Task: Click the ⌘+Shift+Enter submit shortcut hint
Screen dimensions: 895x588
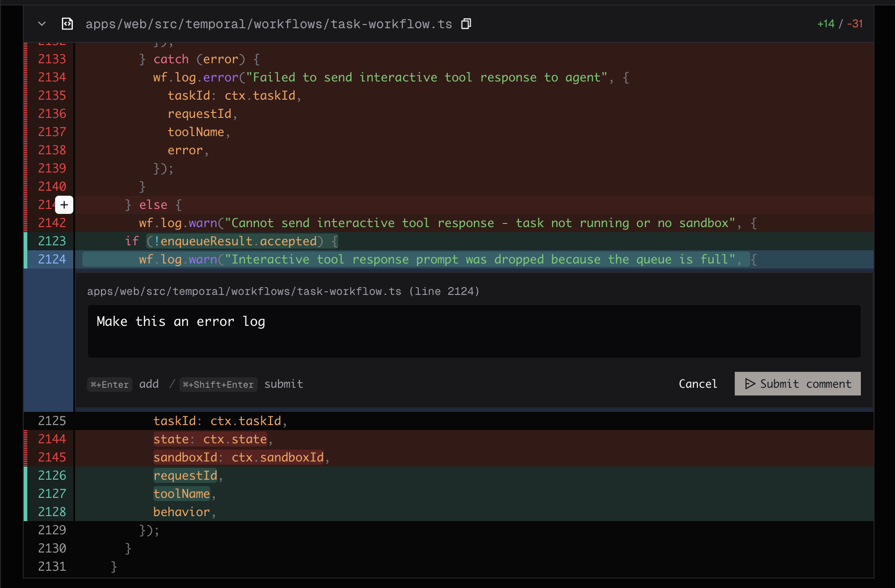Action: point(218,385)
